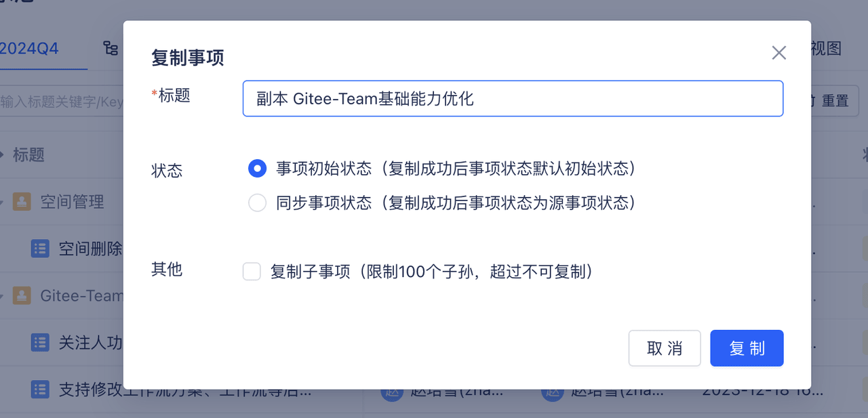Click the tree view icon beside 2024Q4
Screen dimensions: 868x418
[x=111, y=48]
